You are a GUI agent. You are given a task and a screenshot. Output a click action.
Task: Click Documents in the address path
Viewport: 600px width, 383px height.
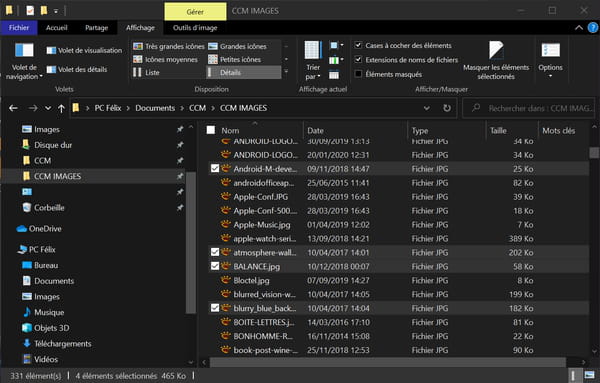(x=155, y=108)
